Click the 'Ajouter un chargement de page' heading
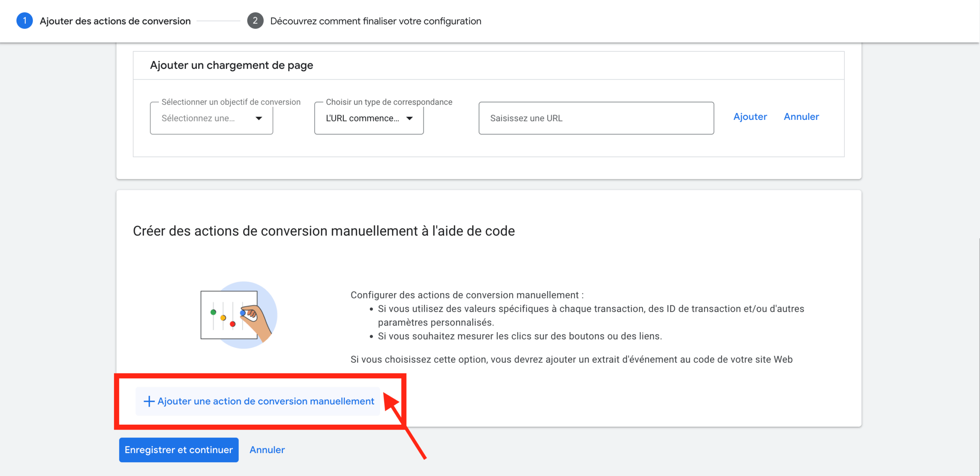Screen dimensions: 980x476 click(x=231, y=65)
